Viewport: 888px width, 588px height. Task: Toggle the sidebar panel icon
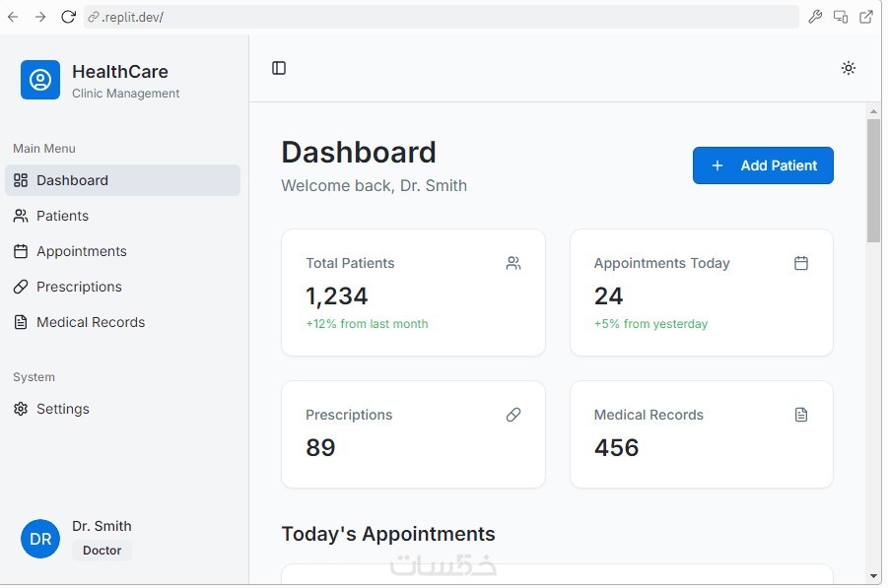pos(279,68)
